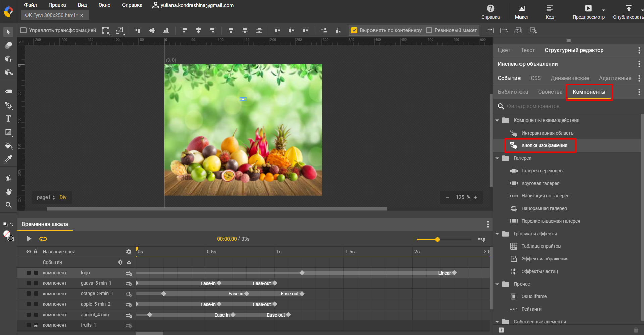Toggle Manage transformation checkbox
644x335 pixels.
coord(23,30)
